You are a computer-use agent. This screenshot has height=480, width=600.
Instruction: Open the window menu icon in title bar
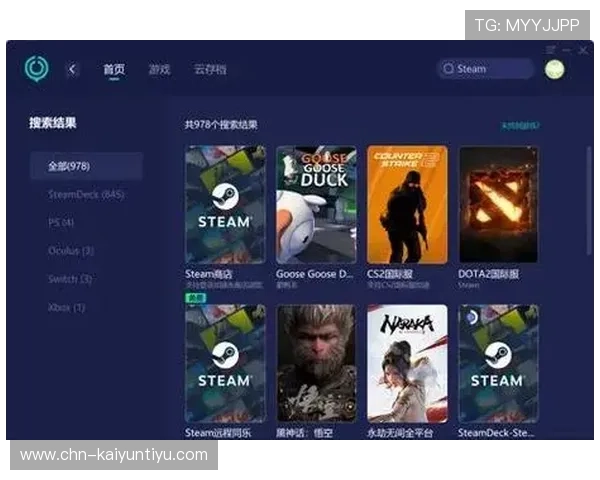coord(550,50)
